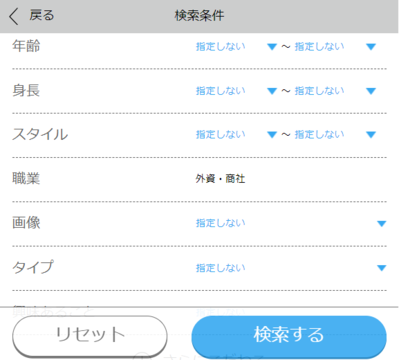399x360 pixels.
Task: Open the maximum 年齢 dropdown
Action: pyautogui.click(x=335, y=47)
